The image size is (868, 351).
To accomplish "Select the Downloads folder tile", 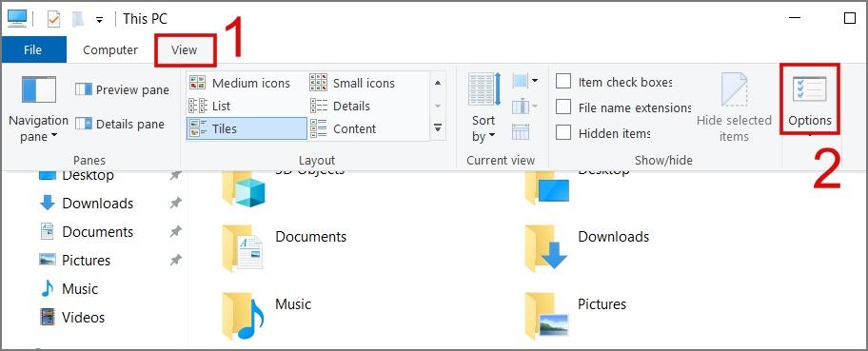I will pyautogui.click(x=587, y=248).
